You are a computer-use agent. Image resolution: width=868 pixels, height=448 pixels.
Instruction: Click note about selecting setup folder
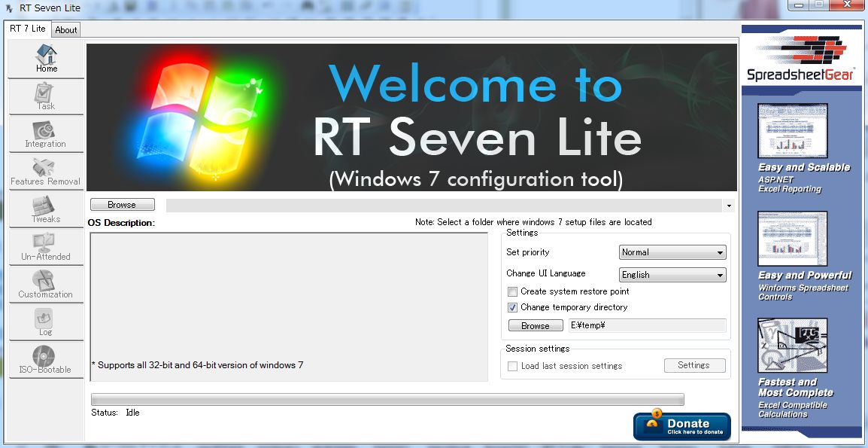(533, 222)
